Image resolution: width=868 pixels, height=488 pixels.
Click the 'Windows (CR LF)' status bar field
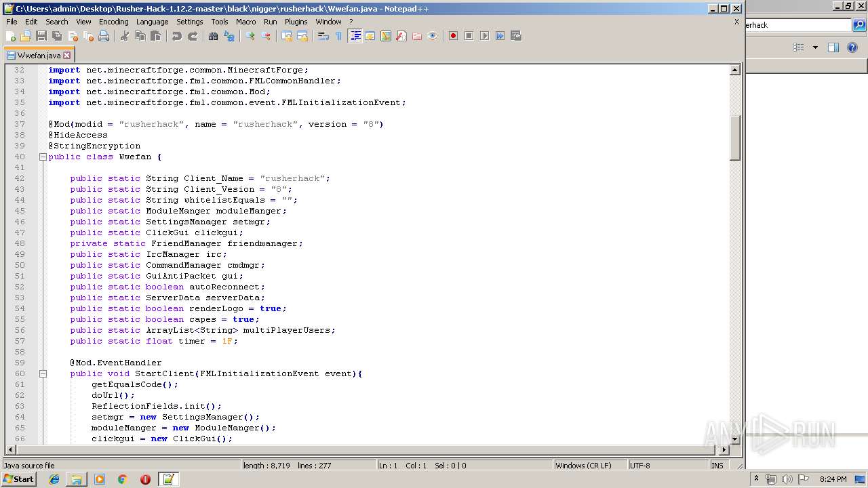tap(590, 466)
